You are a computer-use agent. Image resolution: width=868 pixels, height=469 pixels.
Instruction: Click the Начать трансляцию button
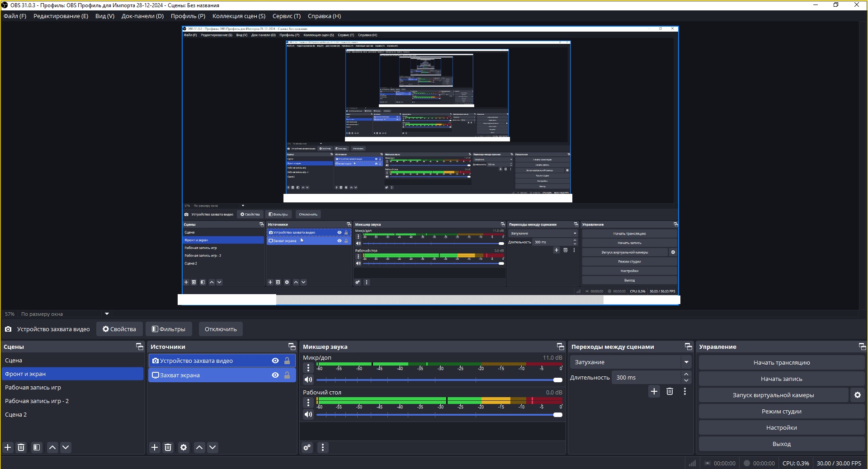pyautogui.click(x=782, y=362)
